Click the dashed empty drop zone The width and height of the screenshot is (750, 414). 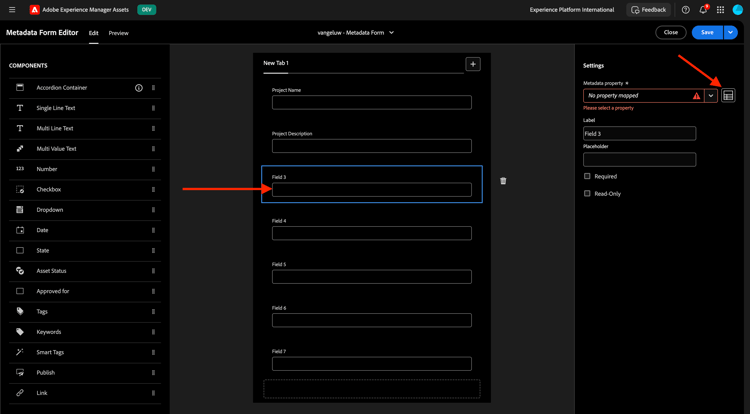tap(372, 389)
